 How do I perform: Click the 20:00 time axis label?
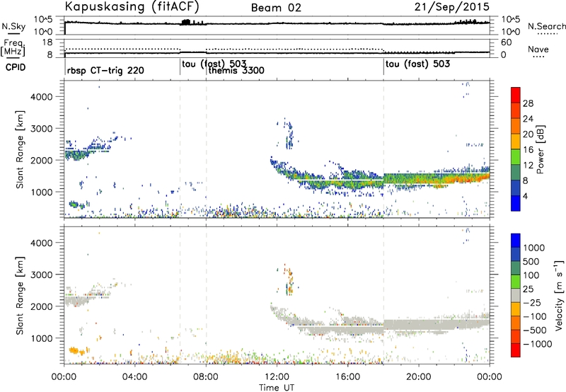click(x=418, y=377)
